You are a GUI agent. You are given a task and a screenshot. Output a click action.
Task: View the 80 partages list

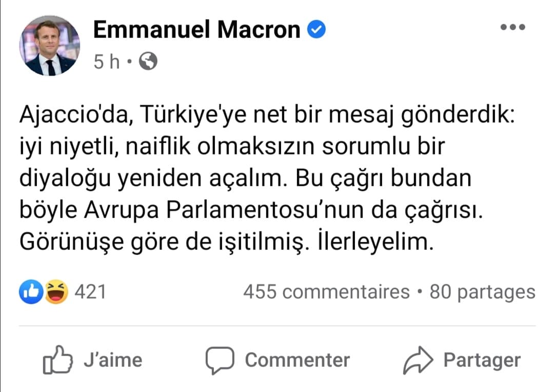482,292
